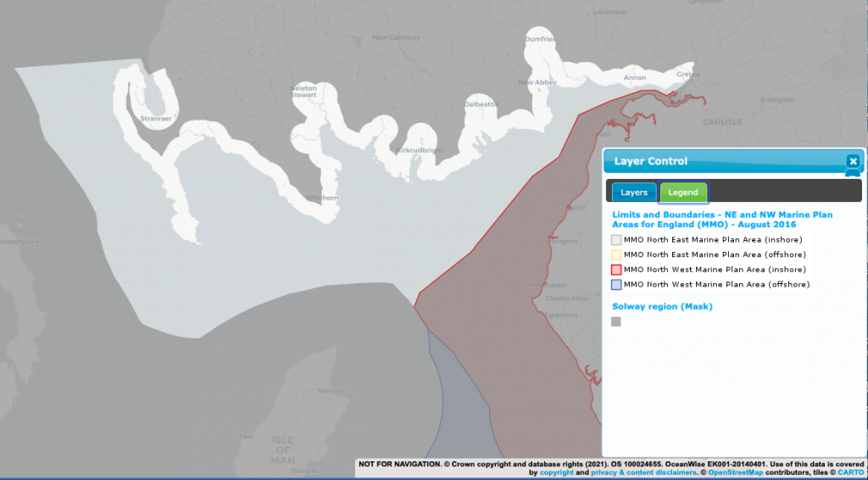Select the Legend tab
The width and height of the screenshot is (868, 480).
[683, 193]
